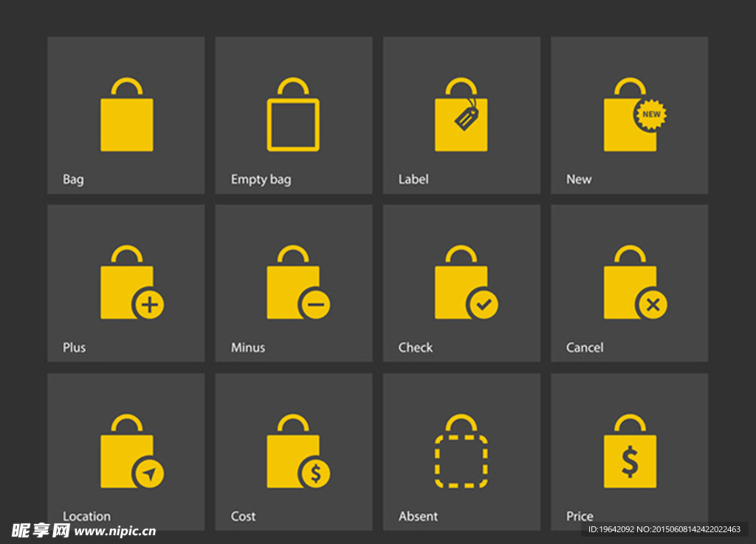
Task: Select the bag with NEW starburst badge
Action: click(x=635, y=114)
